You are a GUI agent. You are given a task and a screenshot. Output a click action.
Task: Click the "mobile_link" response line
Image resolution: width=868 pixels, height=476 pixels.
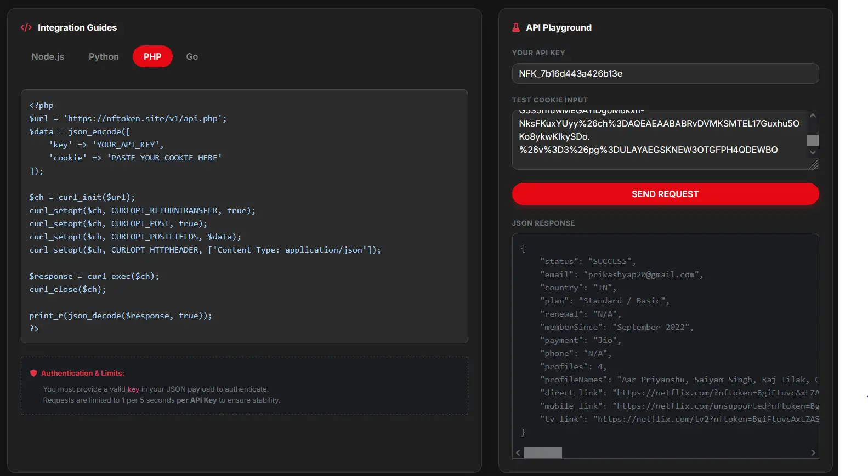[679, 406]
